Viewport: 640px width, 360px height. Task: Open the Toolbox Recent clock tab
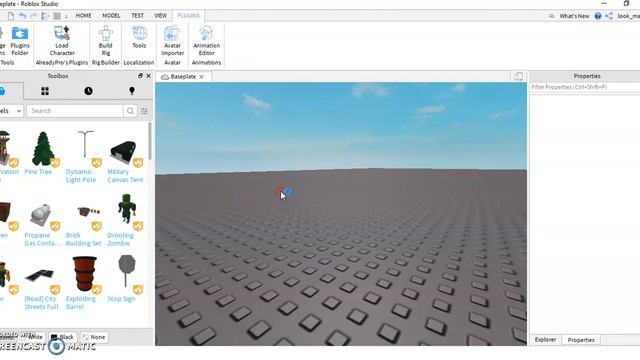(x=88, y=91)
